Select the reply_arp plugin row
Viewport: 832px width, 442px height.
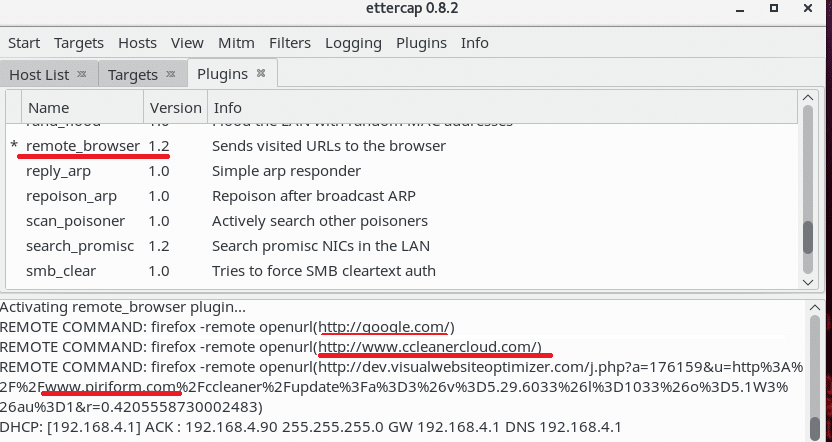coord(402,171)
